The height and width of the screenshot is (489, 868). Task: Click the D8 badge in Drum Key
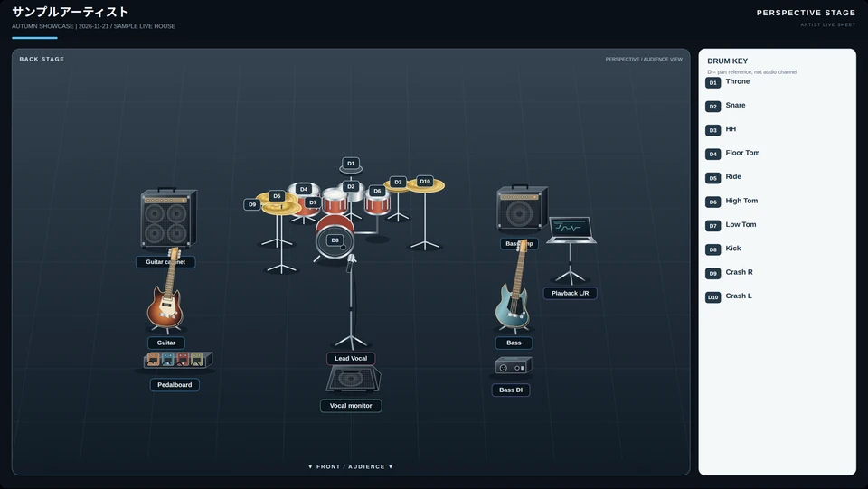click(x=713, y=249)
